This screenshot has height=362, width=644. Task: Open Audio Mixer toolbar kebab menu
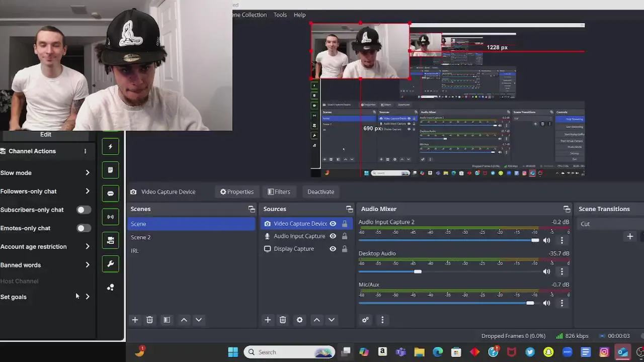[382, 320]
